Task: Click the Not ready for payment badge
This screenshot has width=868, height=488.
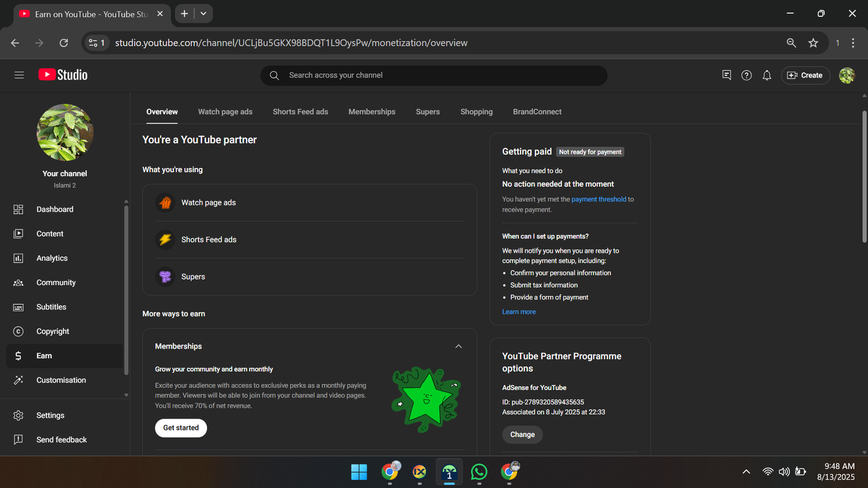Action: pyautogui.click(x=590, y=152)
